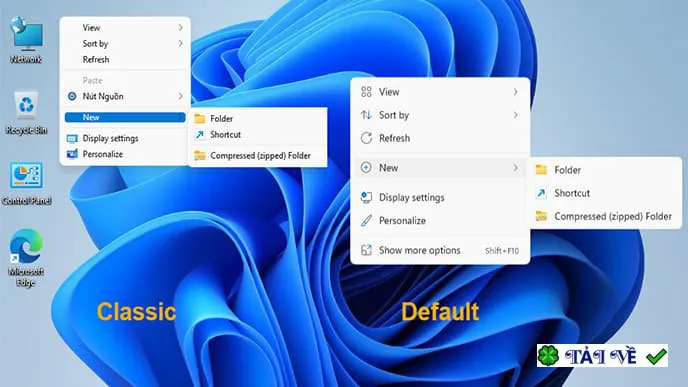Click the folder icon in classic New submenu
Image resolution: width=688 pixels, height=387 pixels.
(200, 118)
